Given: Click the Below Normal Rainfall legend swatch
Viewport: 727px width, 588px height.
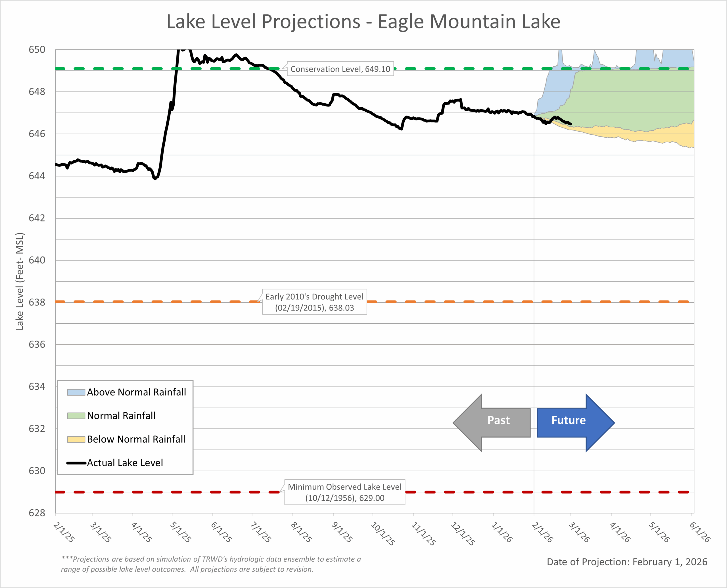Looking at the screenshot, I should click(76, 439).
